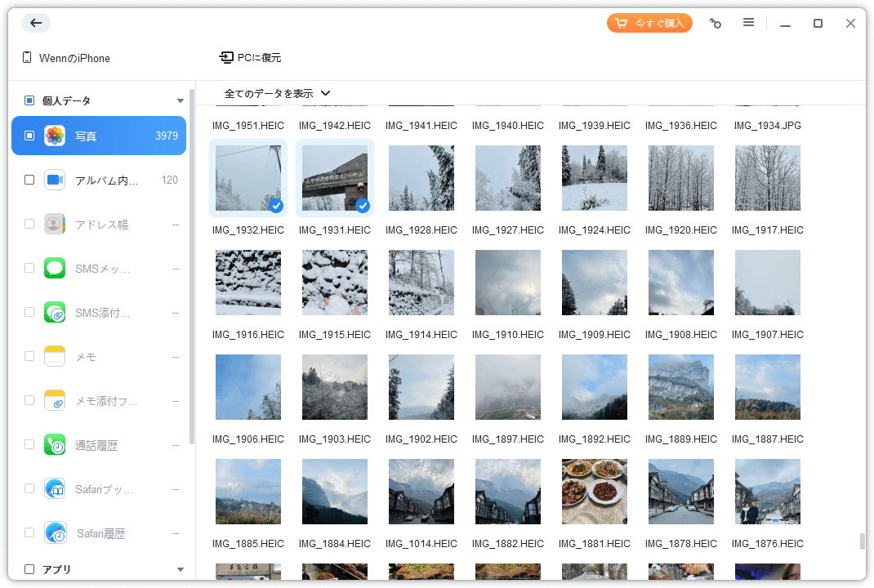
Task: Click the photo grid vertical scrollbar
Action: coord(861,541)
